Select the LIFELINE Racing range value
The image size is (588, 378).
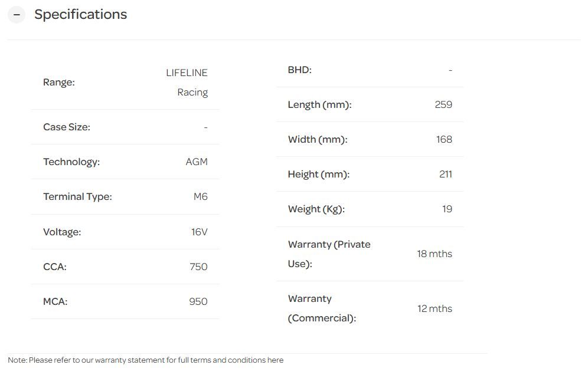pos(187,83)
